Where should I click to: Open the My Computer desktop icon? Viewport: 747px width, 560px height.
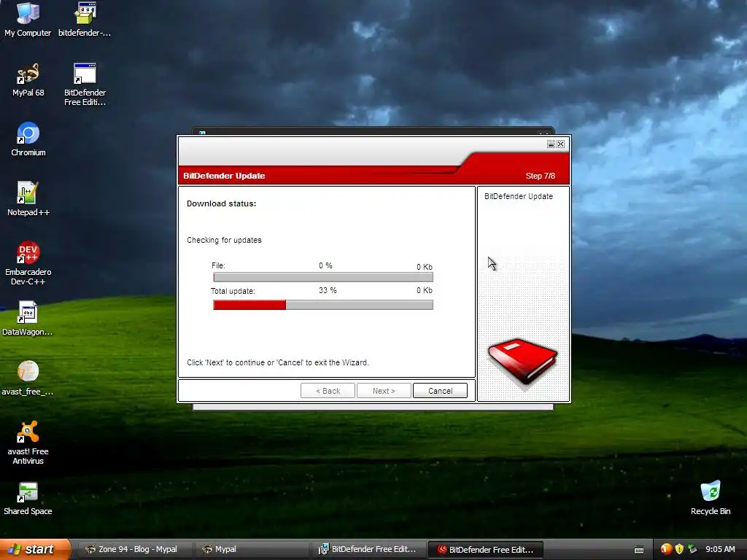pos(28,20)
